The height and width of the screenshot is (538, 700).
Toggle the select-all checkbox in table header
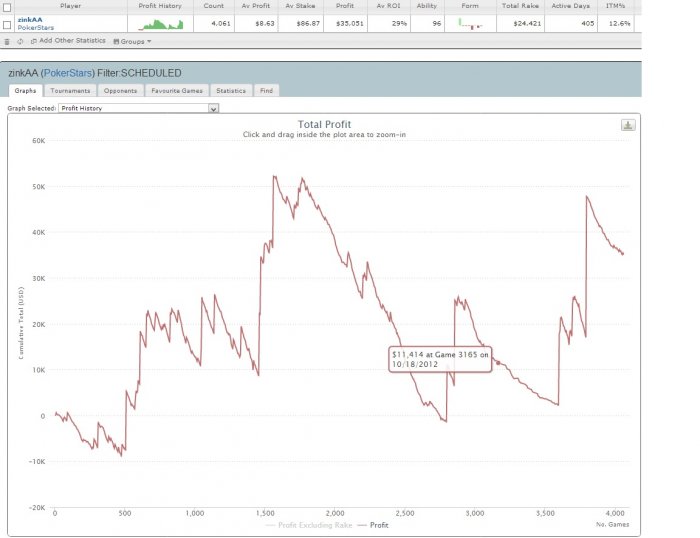pos(7,7)
